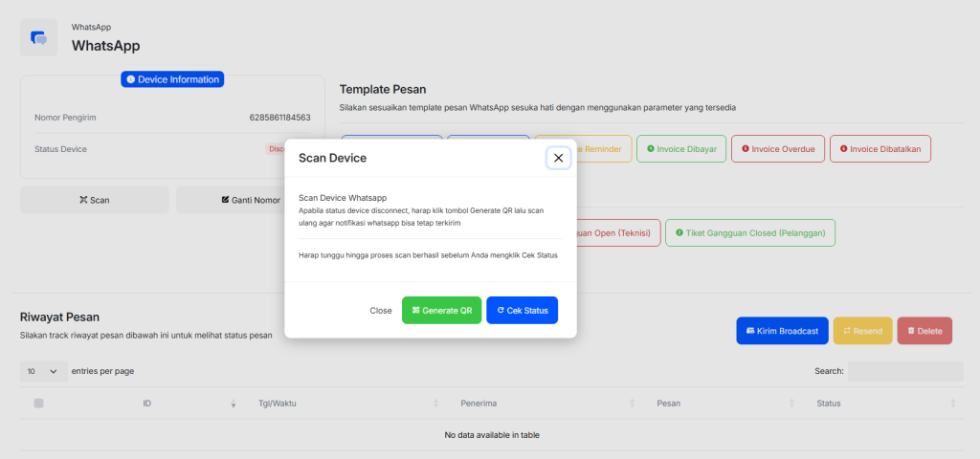Sort table by Status column
Viewport: 980px width, 459px height.
pyautogui.click(x=828, y=404)
